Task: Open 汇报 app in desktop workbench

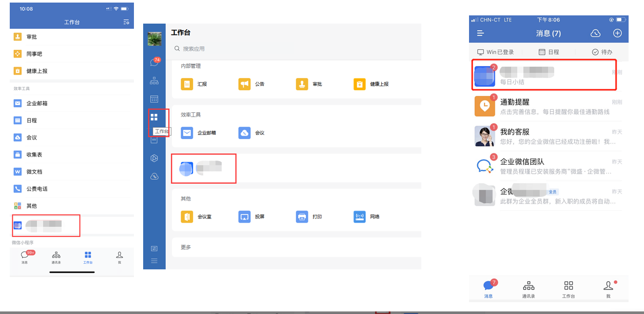Action: tap(194, 84)
